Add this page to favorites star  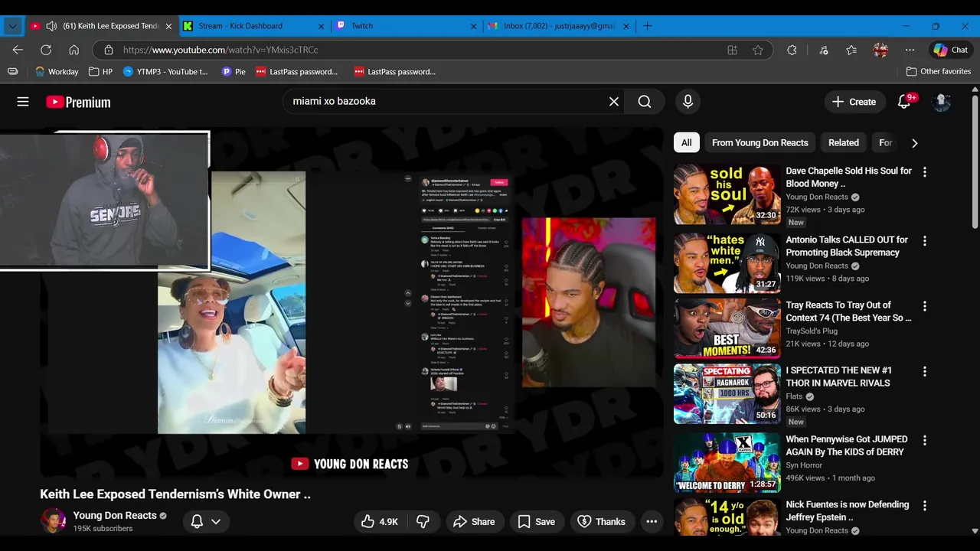coord(758,50)
